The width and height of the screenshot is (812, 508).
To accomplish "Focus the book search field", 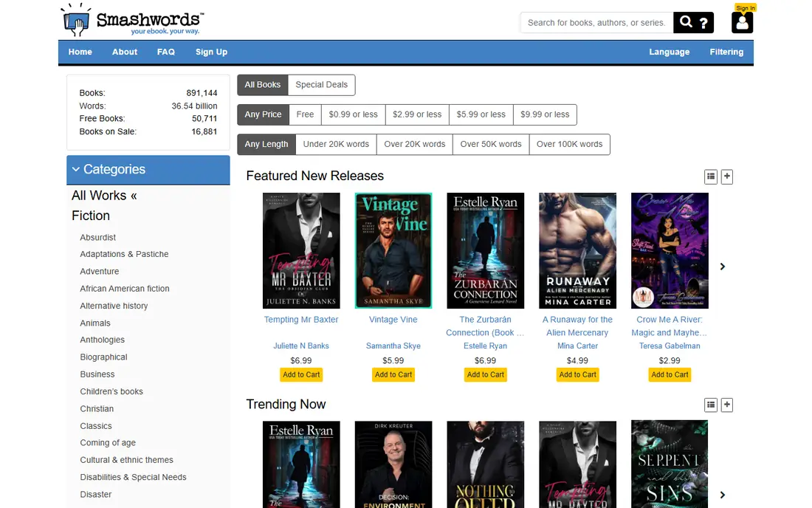I will 596,23.
